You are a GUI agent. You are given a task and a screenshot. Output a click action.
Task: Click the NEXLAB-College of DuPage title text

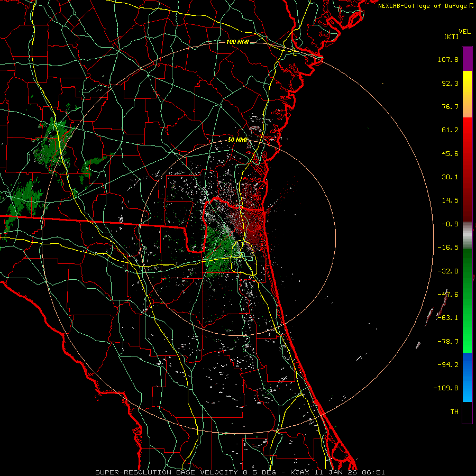pyautogui.click(x=425, y=6)
